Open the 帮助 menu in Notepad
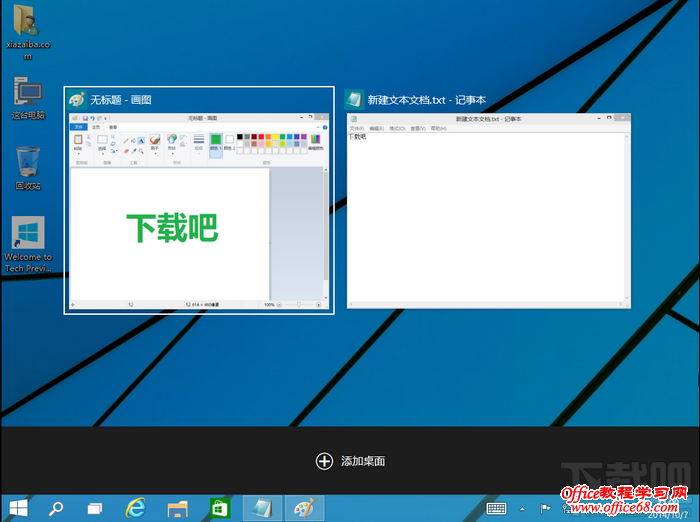This screenshot has height=522, width=700. 438,129
